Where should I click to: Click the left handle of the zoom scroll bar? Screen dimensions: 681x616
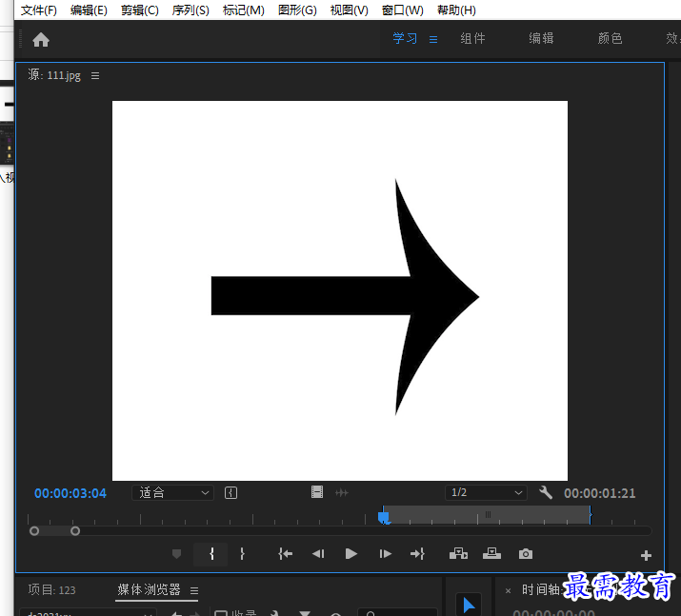click(x=34, y=531)
